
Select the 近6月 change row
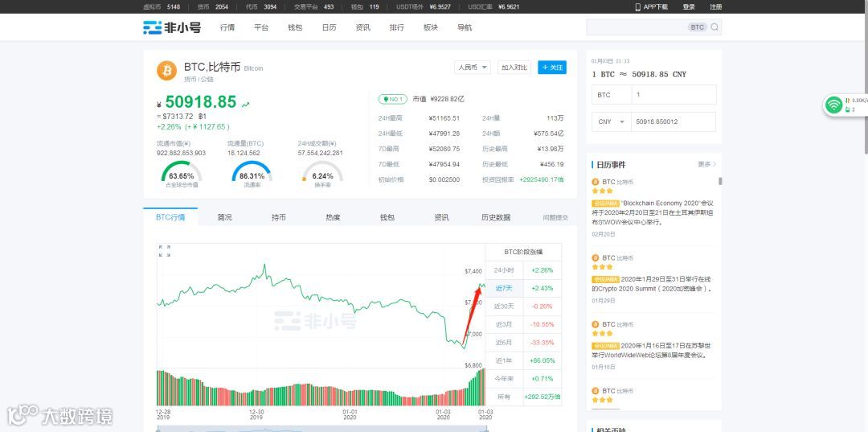pyautogui.click(x=523, y=343)
